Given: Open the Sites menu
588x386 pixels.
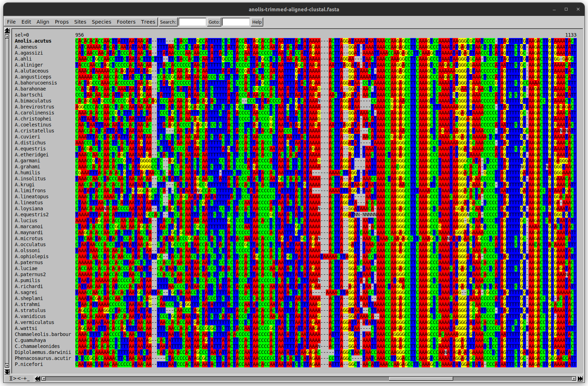Looking at the screenshot, I should (x=80, y=22).
